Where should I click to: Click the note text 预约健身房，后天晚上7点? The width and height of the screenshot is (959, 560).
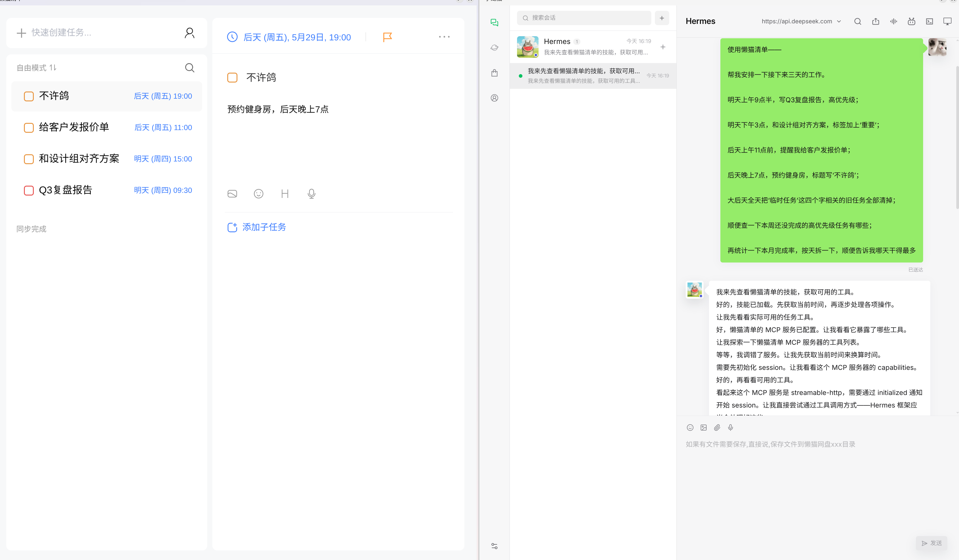(x=278, y=109)
